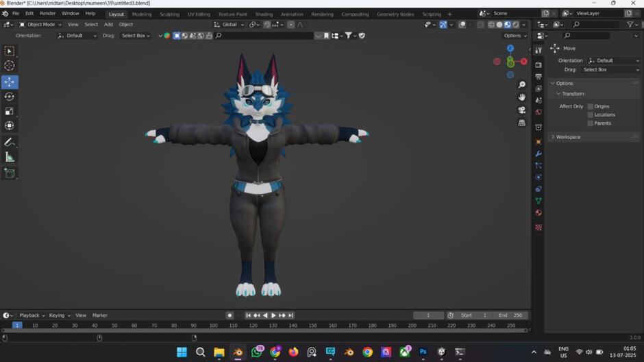The image size is (644, 362).
Task: Switch to the Modeling workspace tab
Action: tap(142, 14)
